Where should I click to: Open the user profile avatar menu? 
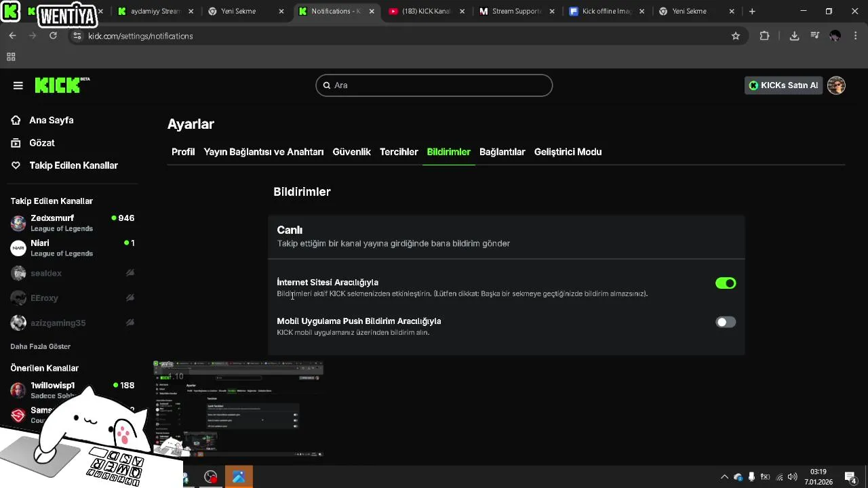pos(836,85)
